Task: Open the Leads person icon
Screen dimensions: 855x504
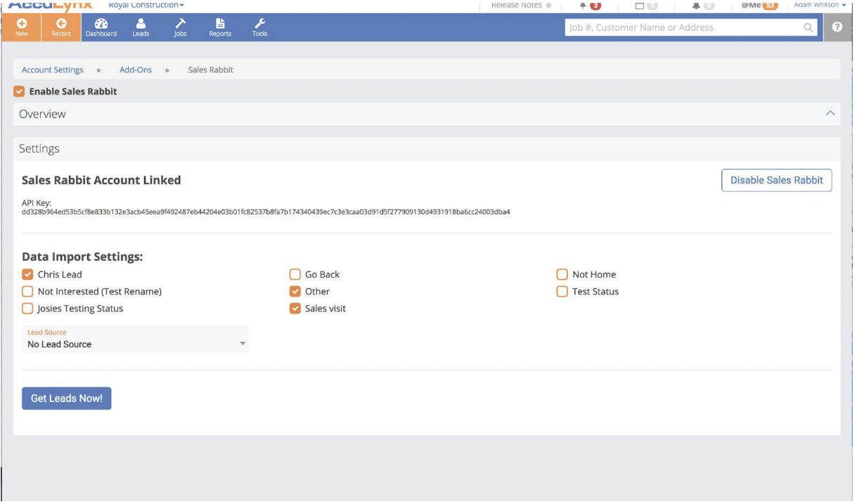Action: pos(141,23)
